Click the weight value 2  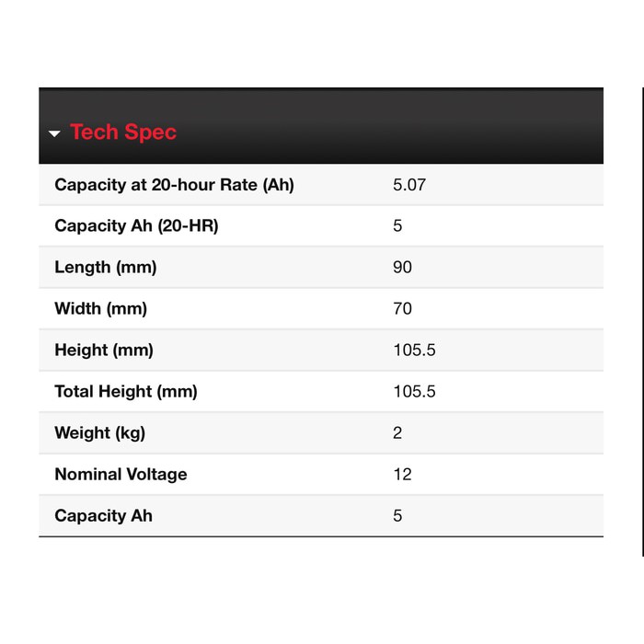pyautogui.click(x=397, y=433)
